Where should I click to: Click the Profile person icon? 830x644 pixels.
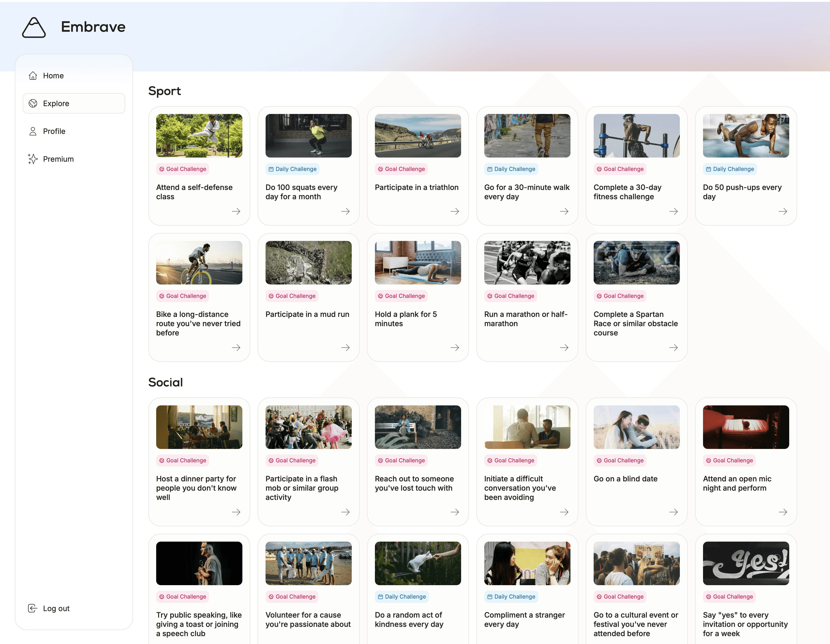[x=33, y=131]
